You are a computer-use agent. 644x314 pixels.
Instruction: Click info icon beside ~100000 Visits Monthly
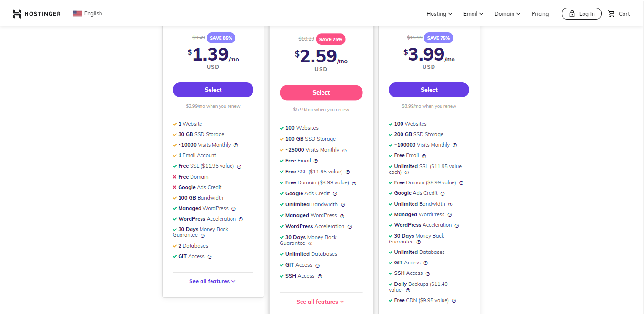[455, 145]
